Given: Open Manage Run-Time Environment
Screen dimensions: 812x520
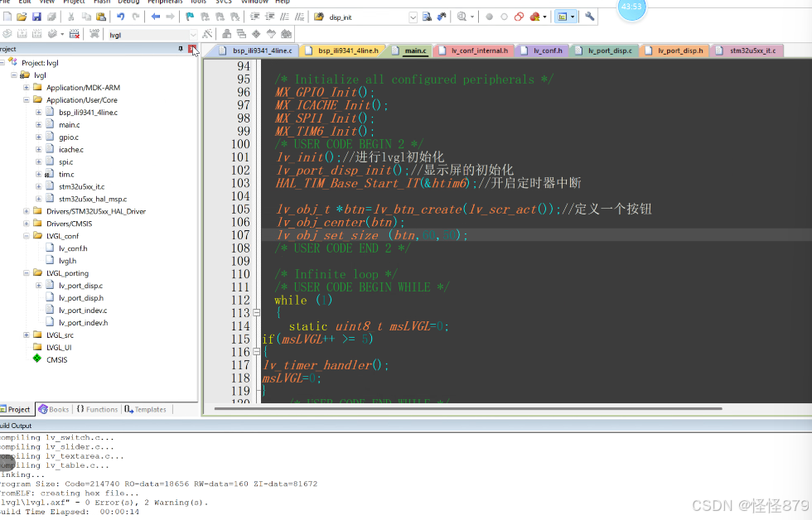Looking at the screenshot, I should tap(256, 34).
